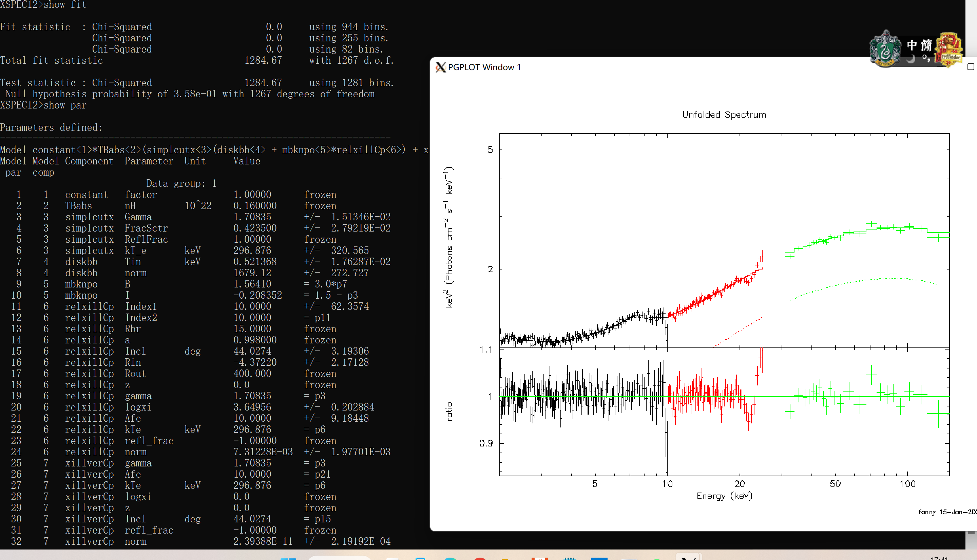Click the y-axis tick label '0.9' in the ratio panel
The width and height of the screenshot is (977, 560).
pyautogui.click(x=486, y=443)
